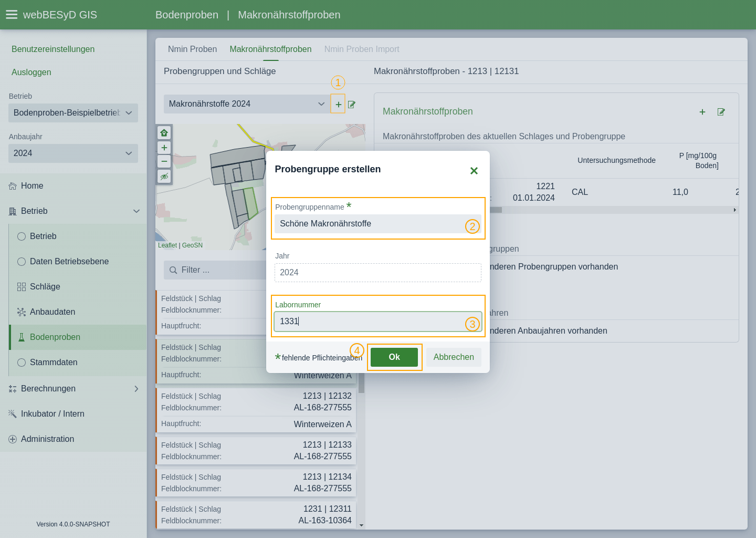756x538 pixels.
Task: Select the Schlag card 1213 | 12132
Action: (256, 410)
